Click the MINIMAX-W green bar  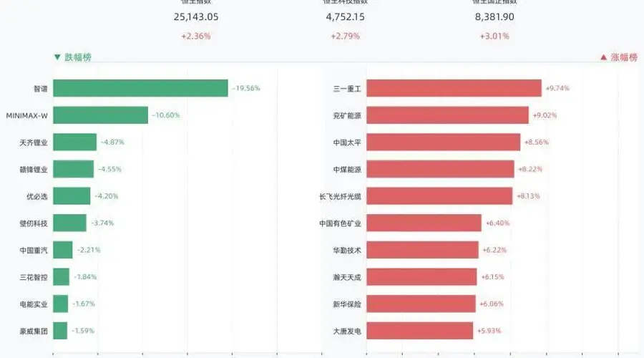point(101,115)
